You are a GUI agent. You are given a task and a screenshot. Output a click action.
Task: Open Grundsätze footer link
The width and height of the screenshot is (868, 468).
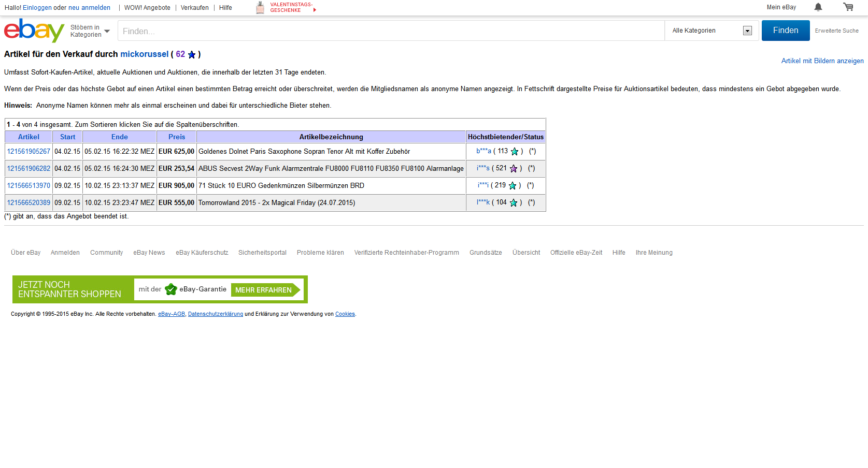(x=486, y=253)
